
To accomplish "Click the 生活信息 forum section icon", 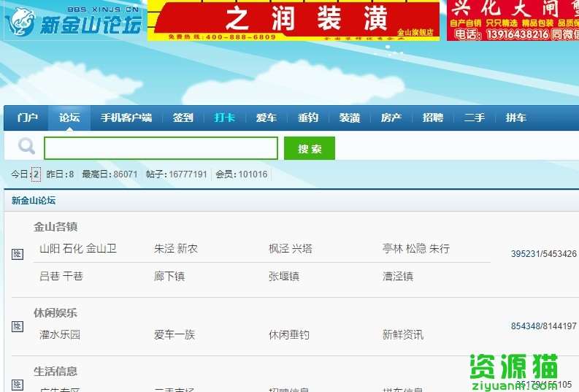I will (18, 384).
